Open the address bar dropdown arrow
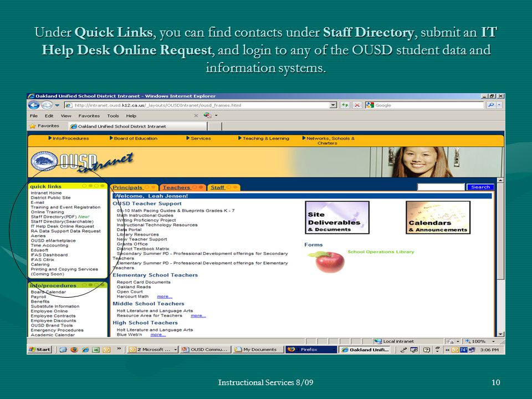The height and width of the screenshot is (399, 532). (333, 105)
